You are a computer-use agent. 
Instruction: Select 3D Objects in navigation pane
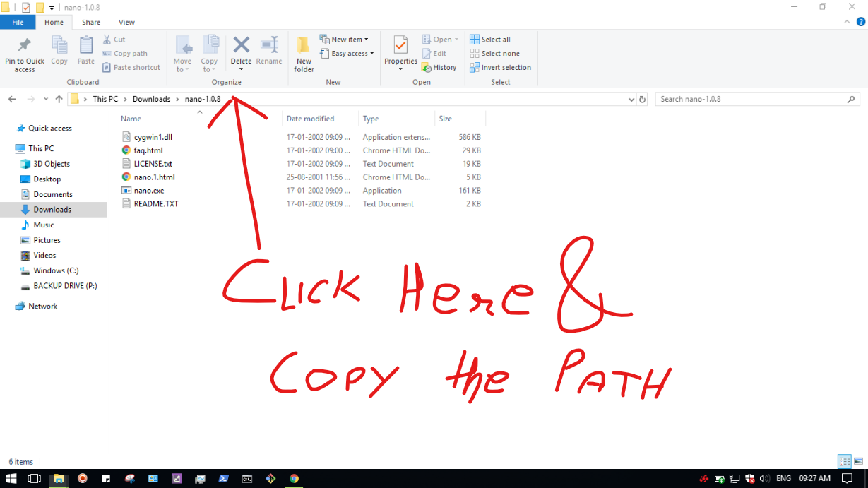(x=52, y=164)
